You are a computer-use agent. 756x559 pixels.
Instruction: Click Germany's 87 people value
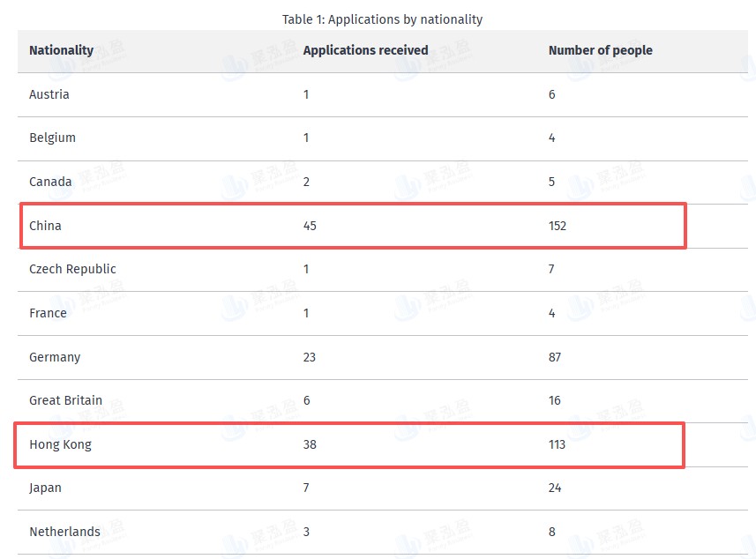[x=554, y=357]
